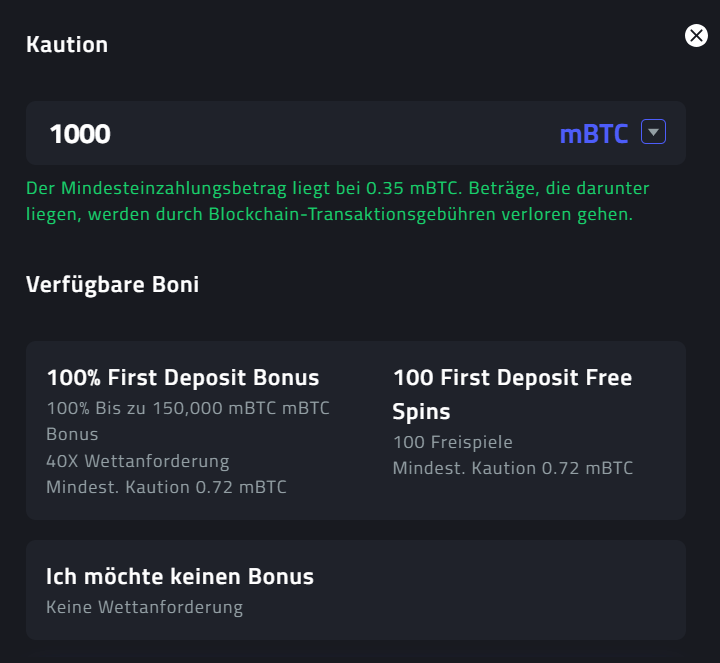
Task: Click "Mindest. Kaution 0.72 mBTC" under 40X Wettanforderung
Action: click(x=166, y=487)
